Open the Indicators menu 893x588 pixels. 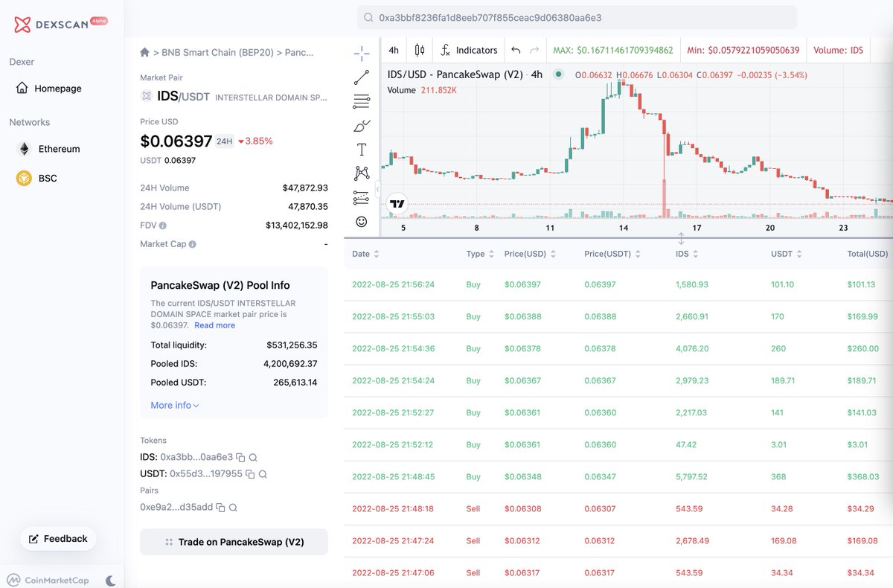tap(469, 51)
